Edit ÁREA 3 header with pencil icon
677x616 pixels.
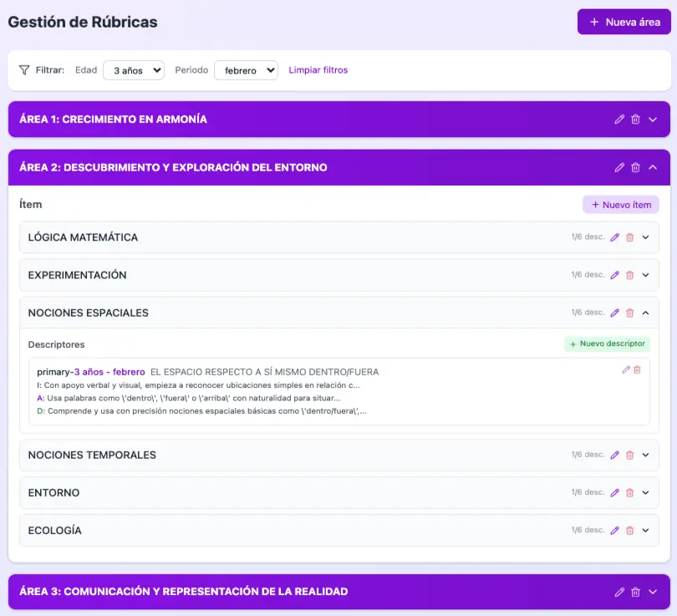pyautogui.click(x=618, y=592)
